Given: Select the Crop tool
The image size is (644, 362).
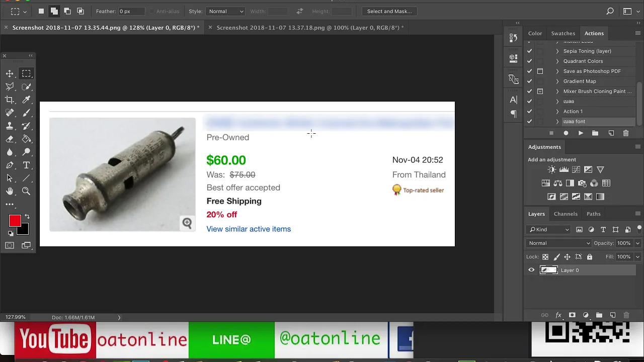Looking at the screenshot, I should 10,100.
